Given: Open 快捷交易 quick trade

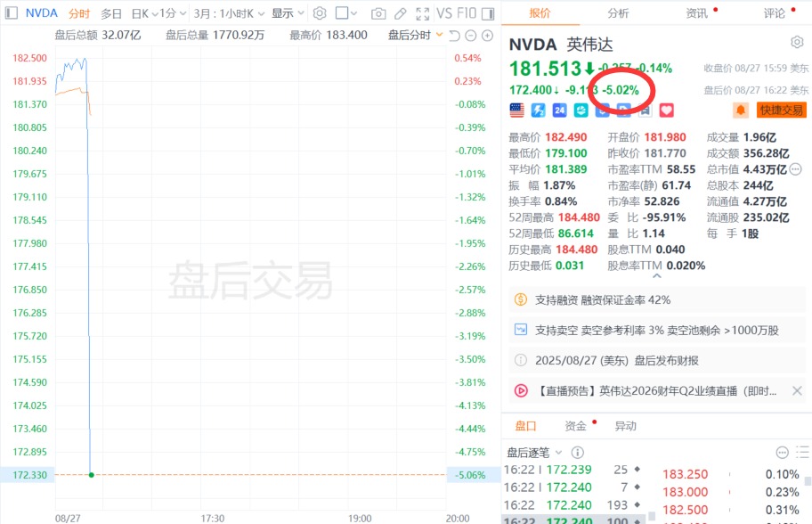Looking at the screenshot, I should [x=782, y=110].
